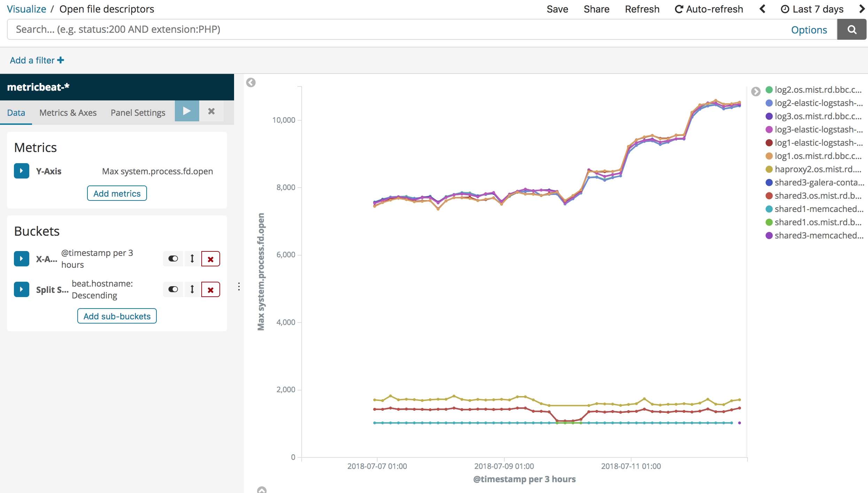
Task: Open color swatch for log1-elastic-logstash legend
Action: [769, 143]
